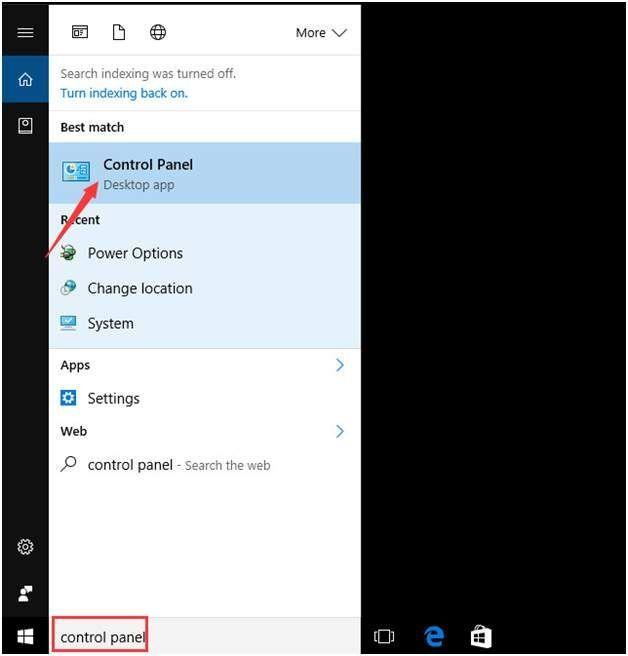Click the Feedback icon in the sidebar

click(x=25, y=594)
